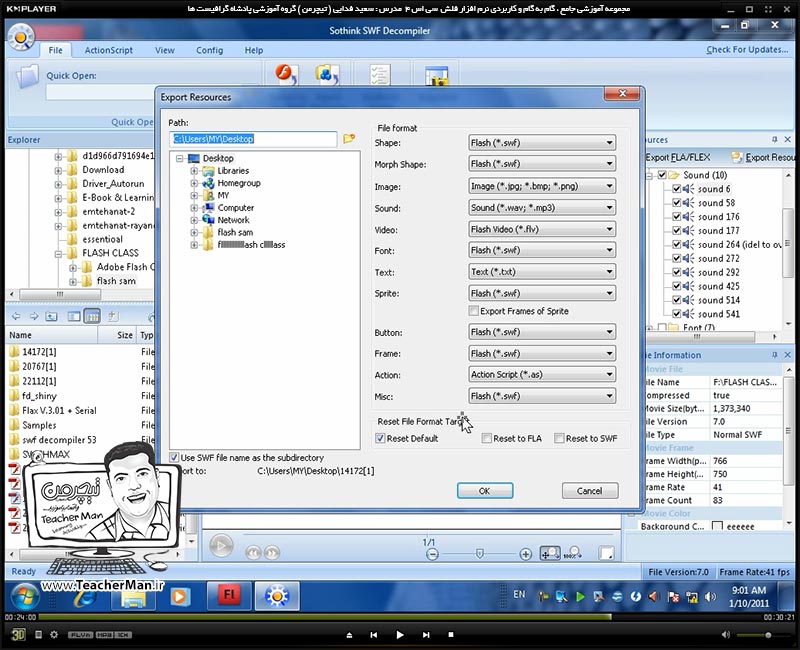Click the KMPlayer seek progress bar
The height and width of the screenshot is (650, 800).
click(400, 617)
